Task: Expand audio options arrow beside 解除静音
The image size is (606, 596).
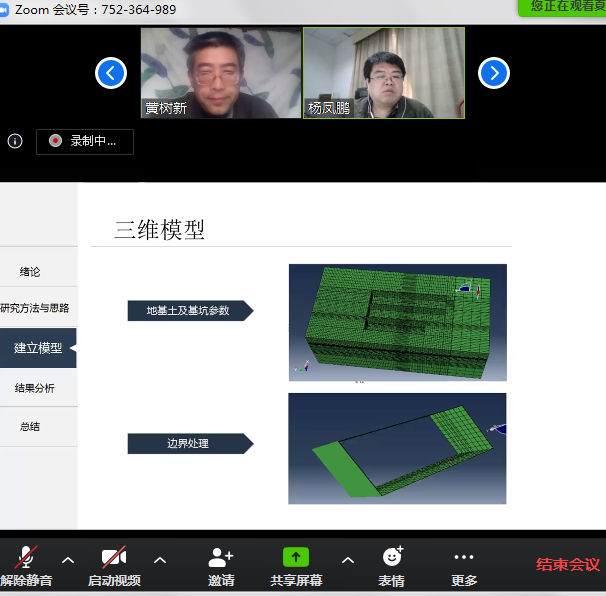Action: 68,560
